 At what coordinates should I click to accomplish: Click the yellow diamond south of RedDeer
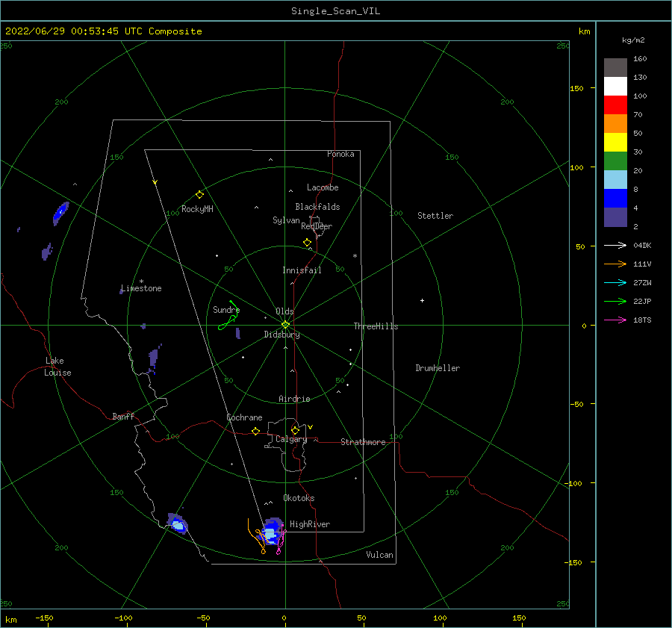(x=307, y=242)
